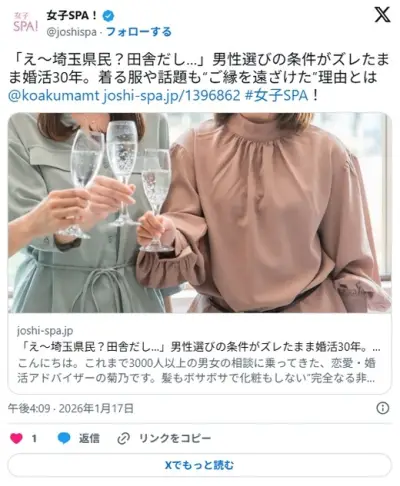The width and height of the screenshot is (400, 486).
Task: Click the blue reply bubble icon
Action: [64, 438]
